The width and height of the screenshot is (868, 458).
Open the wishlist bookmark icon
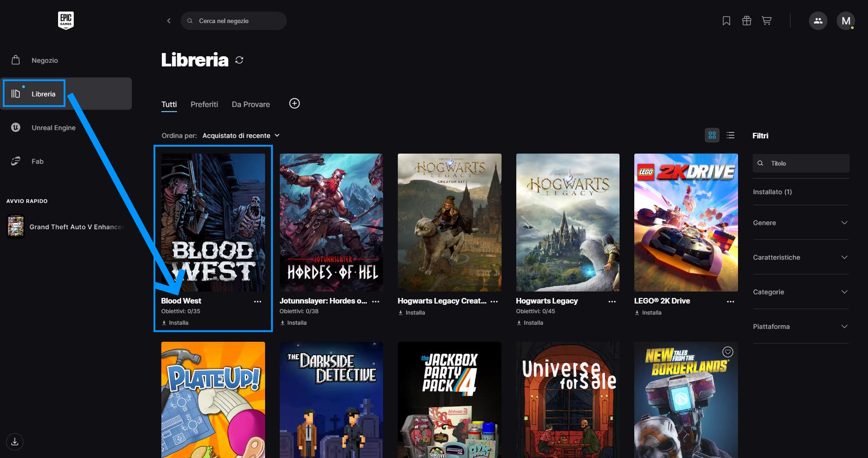(726, 21)
